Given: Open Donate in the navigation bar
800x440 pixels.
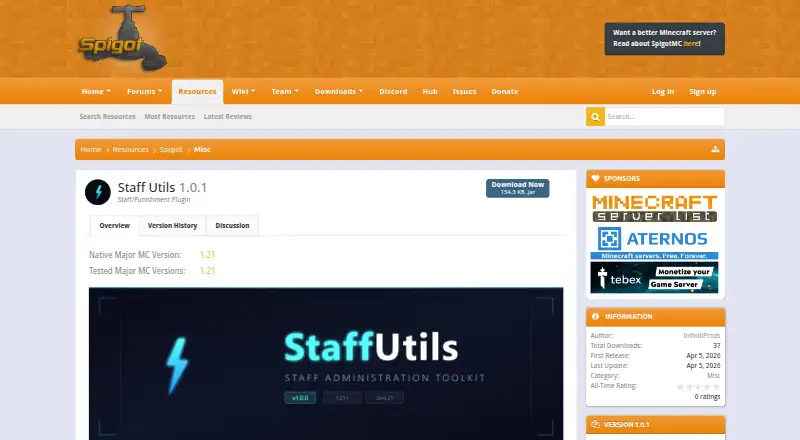Looking at the screenshot, I should coord(505,91).
